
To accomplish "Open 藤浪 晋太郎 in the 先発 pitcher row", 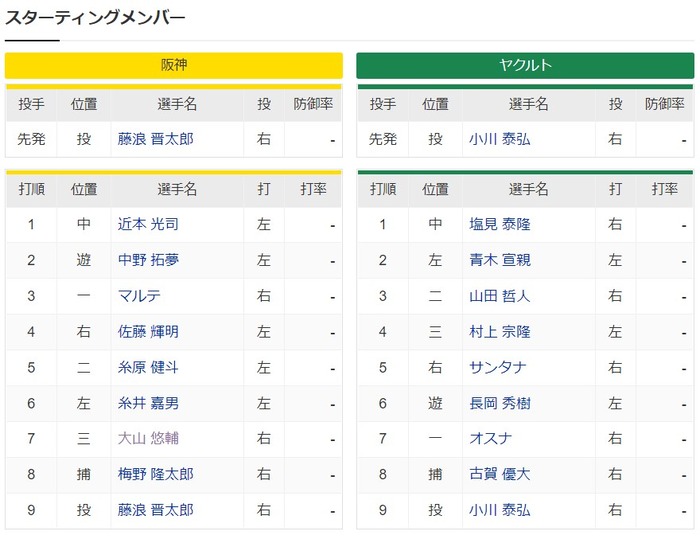I will click(156, 139).
